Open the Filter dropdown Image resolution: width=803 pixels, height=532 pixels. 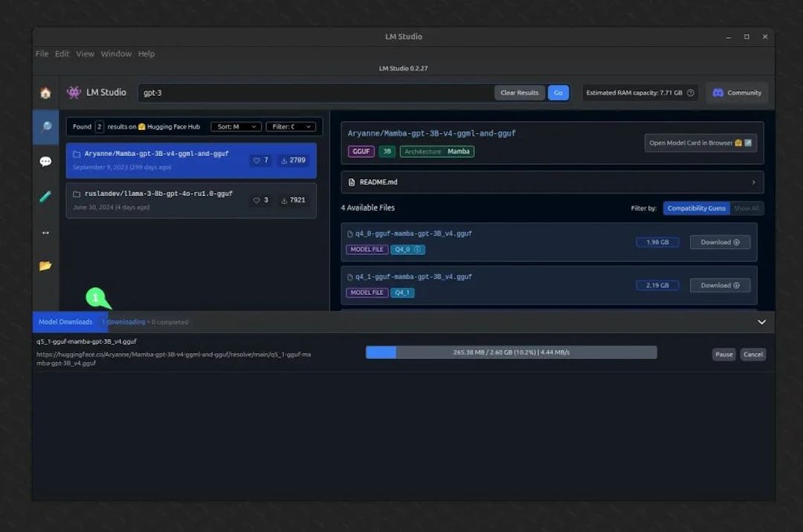[x=291, y=126]
